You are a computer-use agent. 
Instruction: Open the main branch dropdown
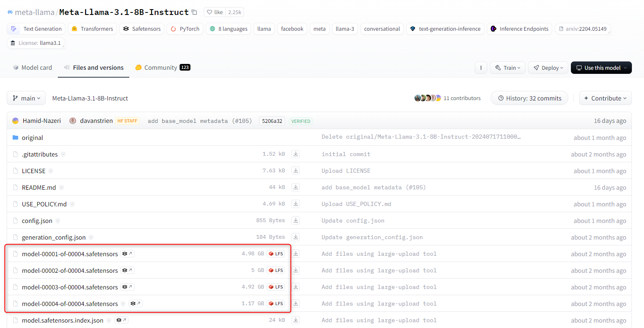(27, 98)
